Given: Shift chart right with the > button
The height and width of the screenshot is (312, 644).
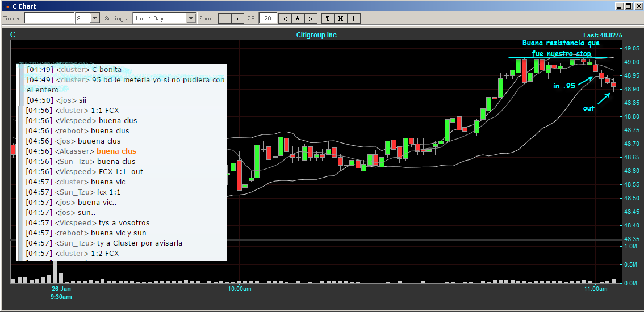Looking at the screenshot, I should (311, 19).
